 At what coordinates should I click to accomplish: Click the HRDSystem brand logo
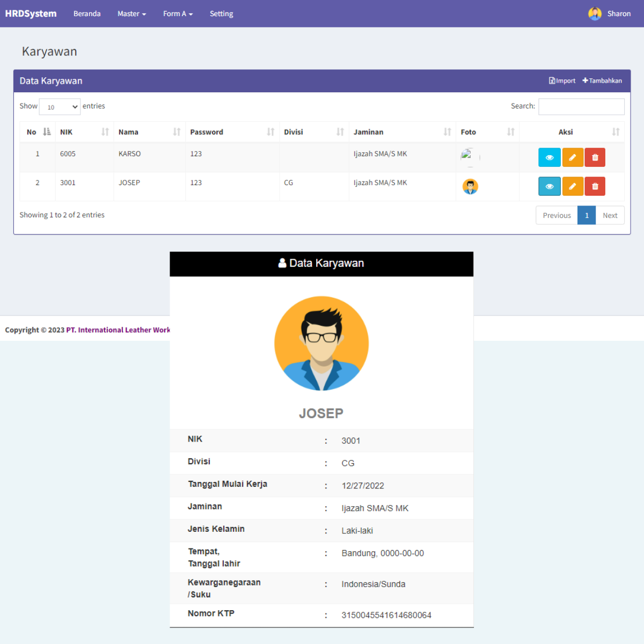(x=31, y=14)
